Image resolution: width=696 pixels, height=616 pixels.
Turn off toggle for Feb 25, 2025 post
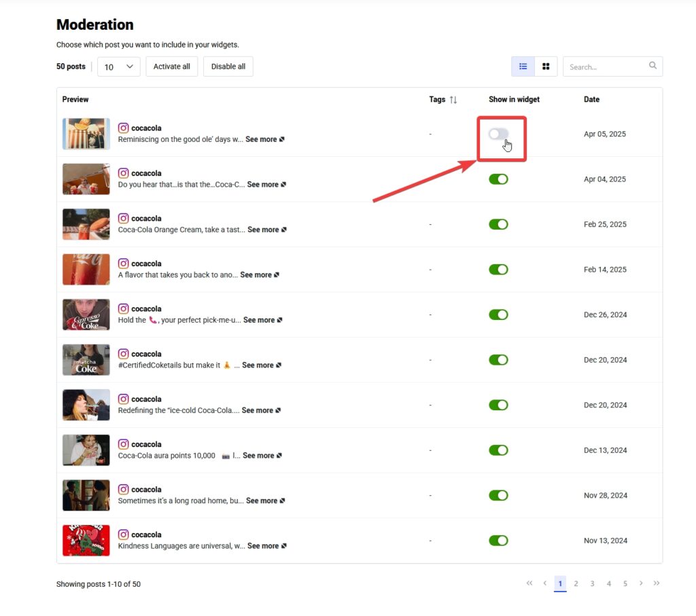point(498,224)
